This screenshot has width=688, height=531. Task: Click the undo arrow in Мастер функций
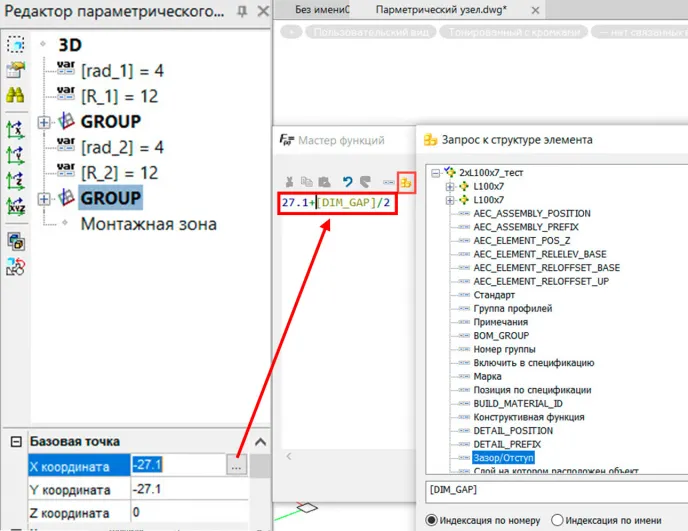pos(347,183)
